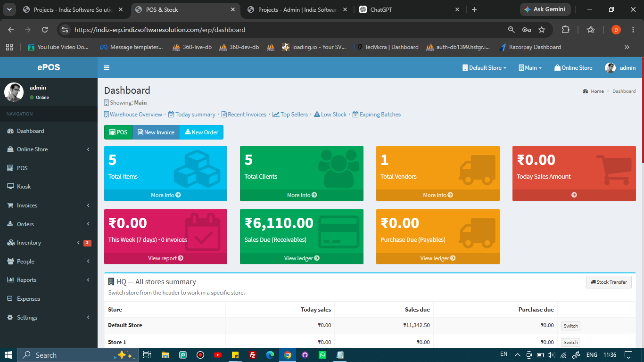The height and width of the screenshot is (362, 644).
Task: Open Kiosk from the sidebar
Action: click(49, 187)
